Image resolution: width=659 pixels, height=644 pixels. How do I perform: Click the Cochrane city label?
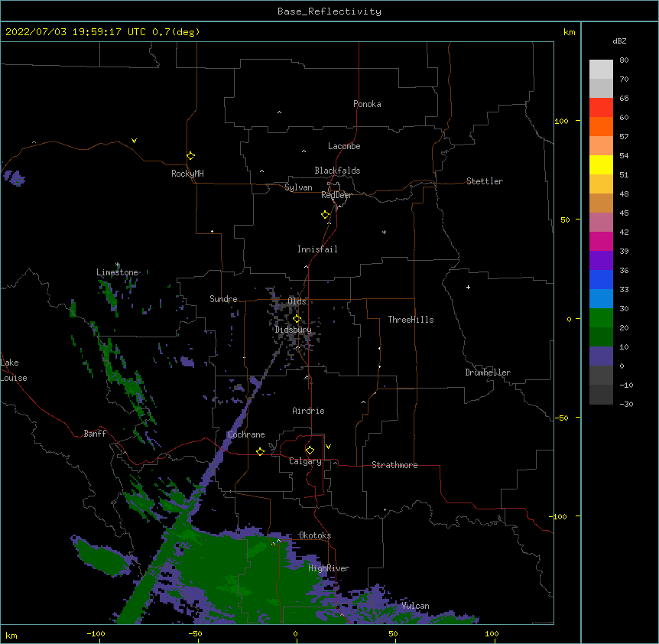(x=246, y=434)
